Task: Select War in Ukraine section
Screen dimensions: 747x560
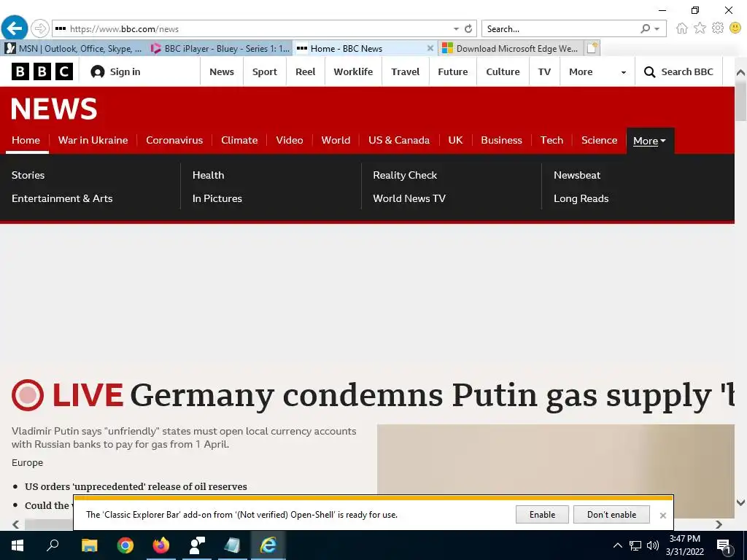Action: pyautogui.click(x=93, y=140)
